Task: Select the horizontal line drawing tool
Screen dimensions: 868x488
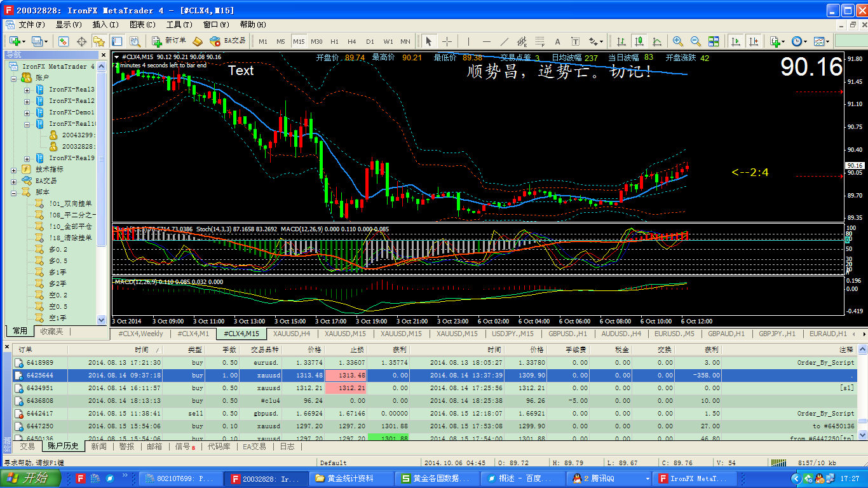Action: [x=487, y=41]
